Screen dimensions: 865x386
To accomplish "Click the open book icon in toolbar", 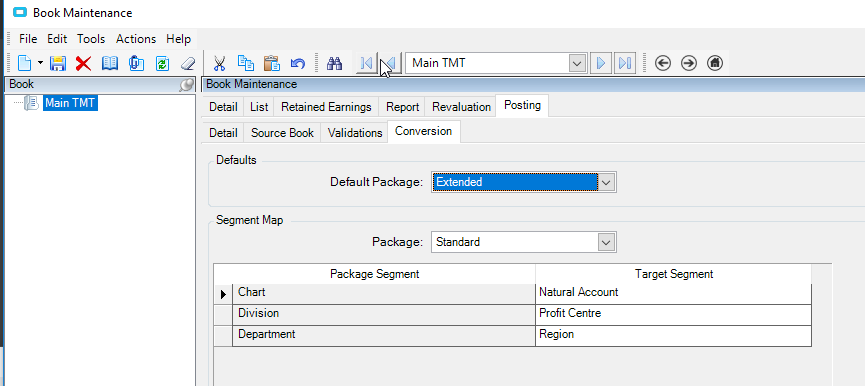I will click(x=110, y=63).
